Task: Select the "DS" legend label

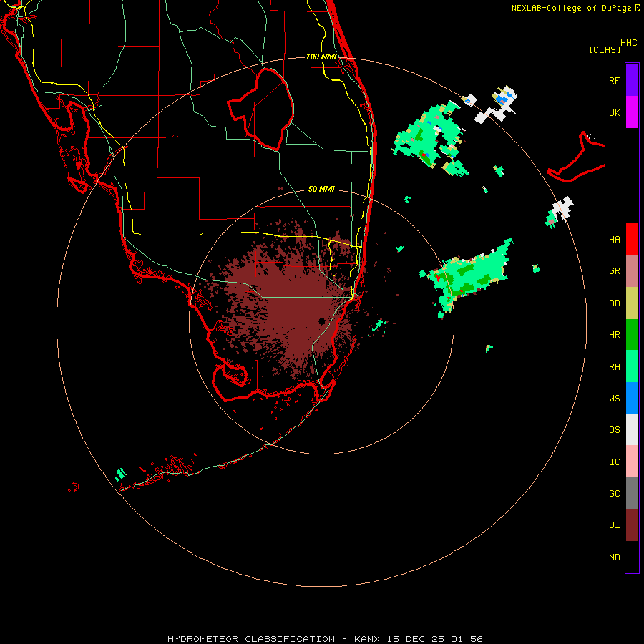Action: (x=614, y=430)
